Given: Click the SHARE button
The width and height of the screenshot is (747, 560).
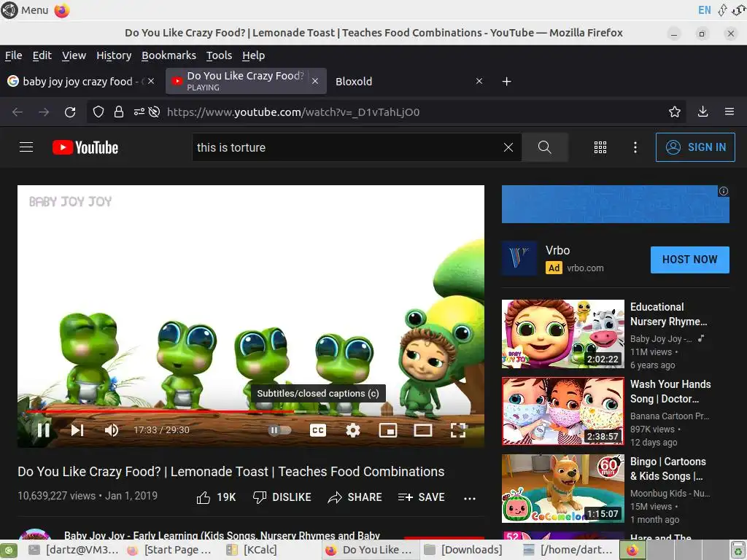Looking at the screenshot, I should pyautogui.click(x=355, y=497).
